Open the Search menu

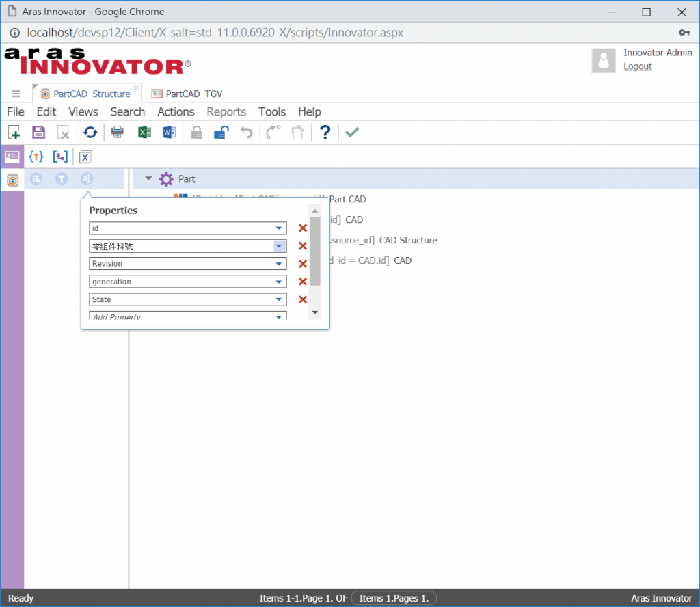128,111
